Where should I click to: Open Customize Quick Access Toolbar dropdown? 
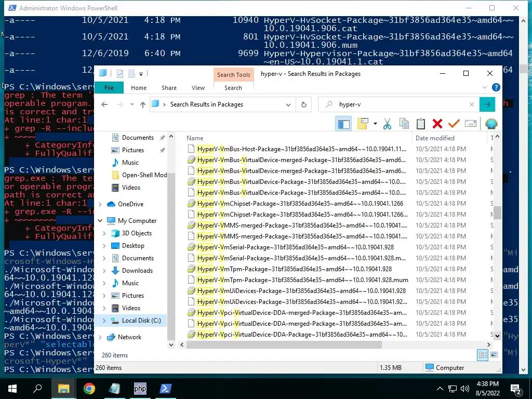[x=141, y=74]
